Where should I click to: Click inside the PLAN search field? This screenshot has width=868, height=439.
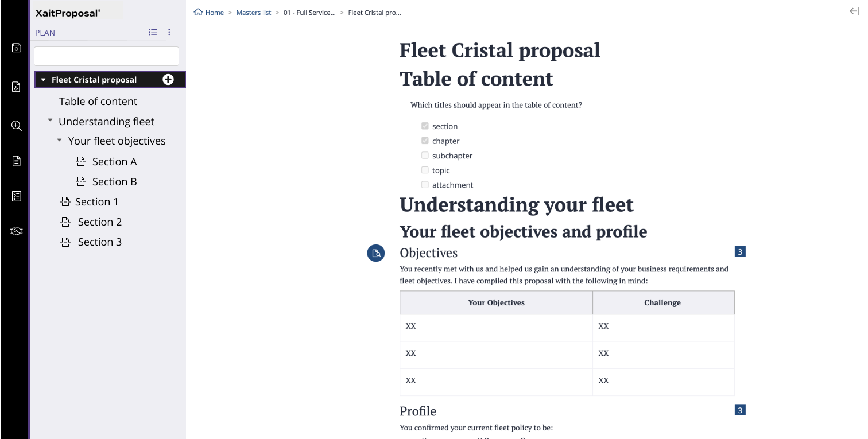(x=106, y=56)
